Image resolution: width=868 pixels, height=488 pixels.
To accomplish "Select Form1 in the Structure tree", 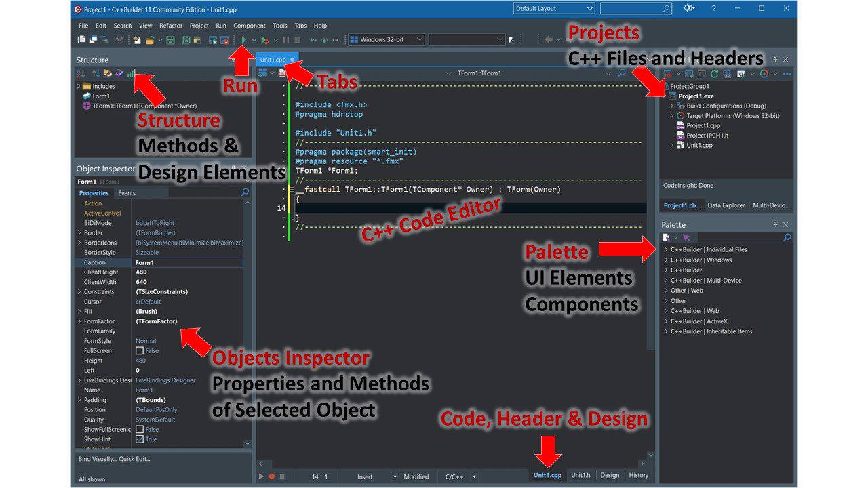I will coord(101,96).
